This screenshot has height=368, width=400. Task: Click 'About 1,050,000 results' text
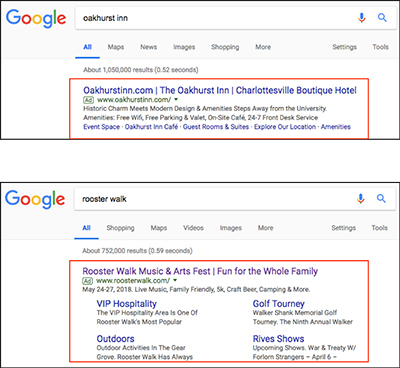(141, 70)
